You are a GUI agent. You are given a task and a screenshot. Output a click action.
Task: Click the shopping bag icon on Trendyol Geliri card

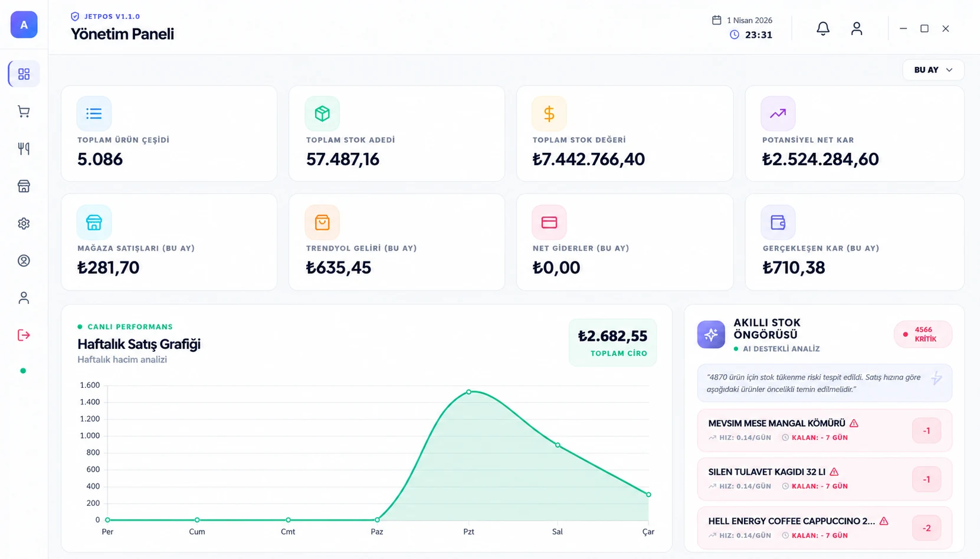(322, 222)
